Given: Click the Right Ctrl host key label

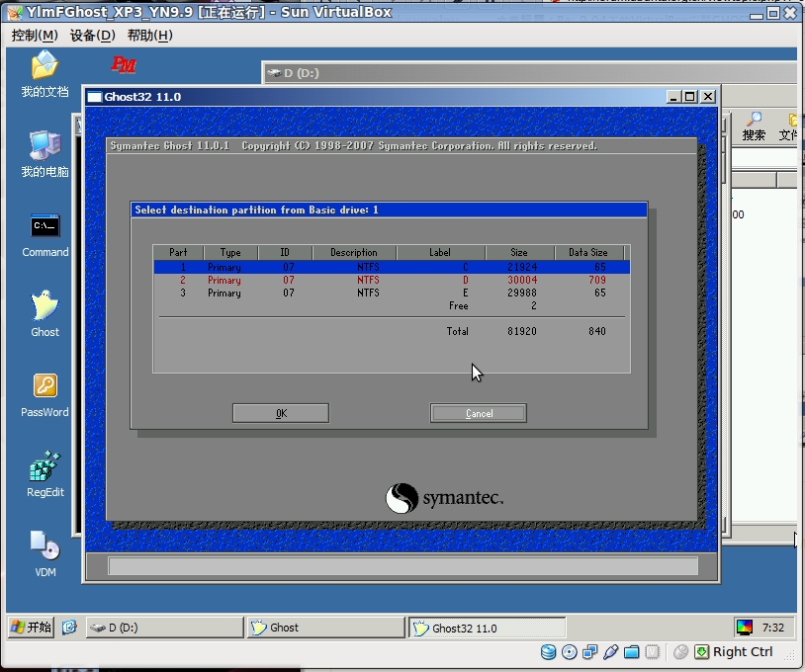Looking at the screenshot, I should coord(743,652).
